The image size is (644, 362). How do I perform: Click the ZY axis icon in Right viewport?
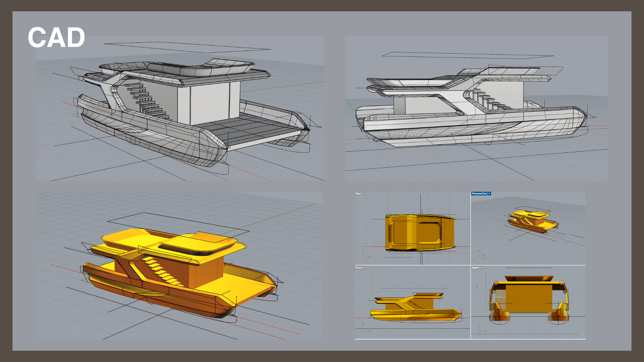click(x=482, y=328)
